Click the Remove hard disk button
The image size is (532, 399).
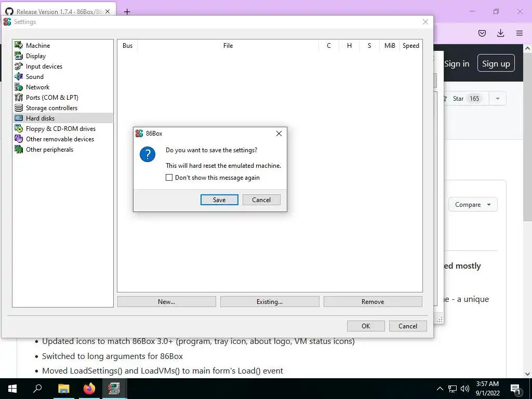click(373, 302)
